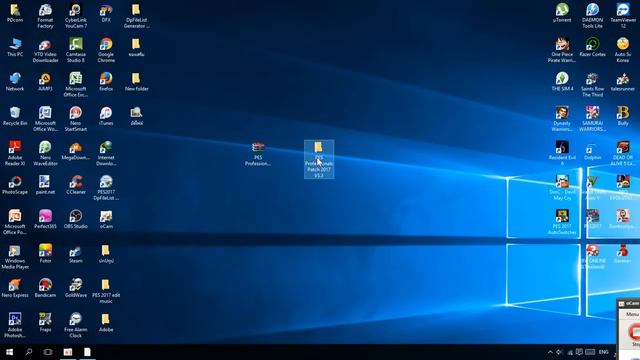Switch the ENG input language indicator
The image size is (640, 360).
pos(604,352)
